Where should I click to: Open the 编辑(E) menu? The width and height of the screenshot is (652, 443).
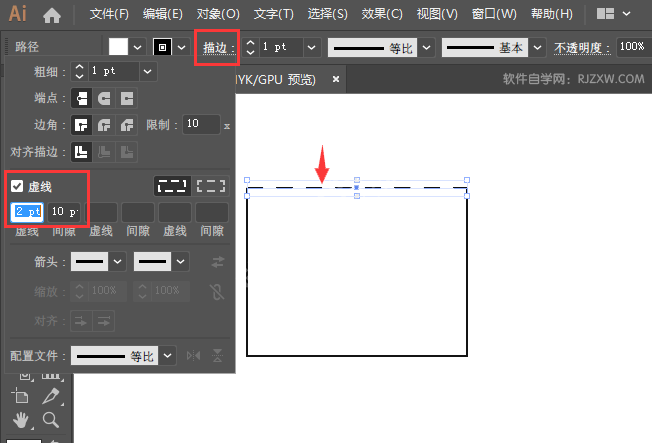click(163, 14)
